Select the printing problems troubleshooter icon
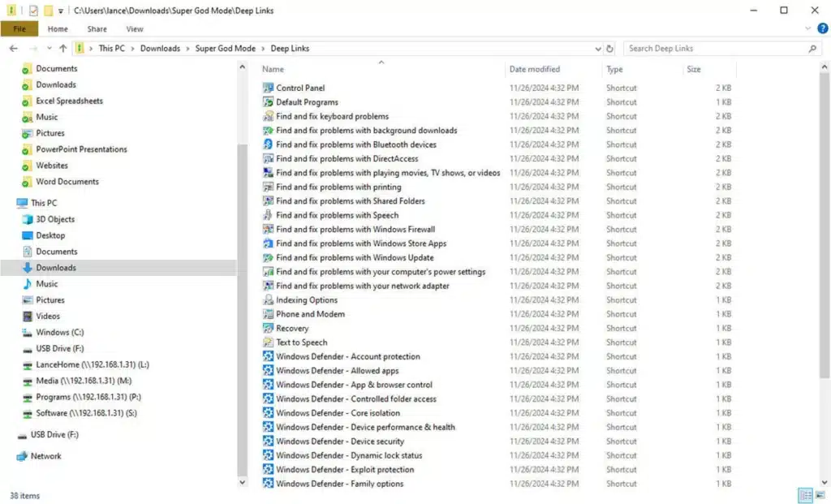The height and width of the screenshot is (504, 831). tap(268, 187)
